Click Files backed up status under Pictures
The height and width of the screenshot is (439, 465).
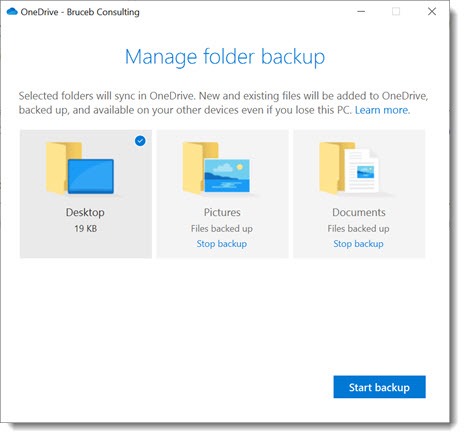(222, 228)
